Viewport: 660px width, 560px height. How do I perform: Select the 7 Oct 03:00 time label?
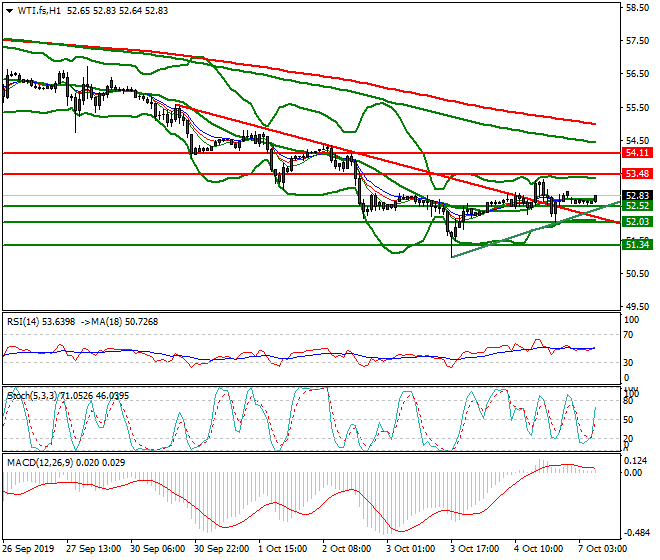[x=602, y=549]
